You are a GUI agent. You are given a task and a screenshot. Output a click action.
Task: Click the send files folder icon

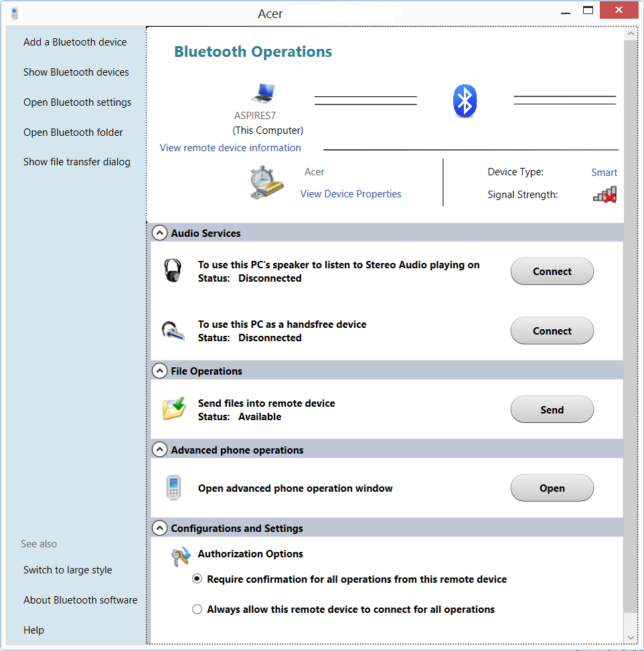coord(173,409)
